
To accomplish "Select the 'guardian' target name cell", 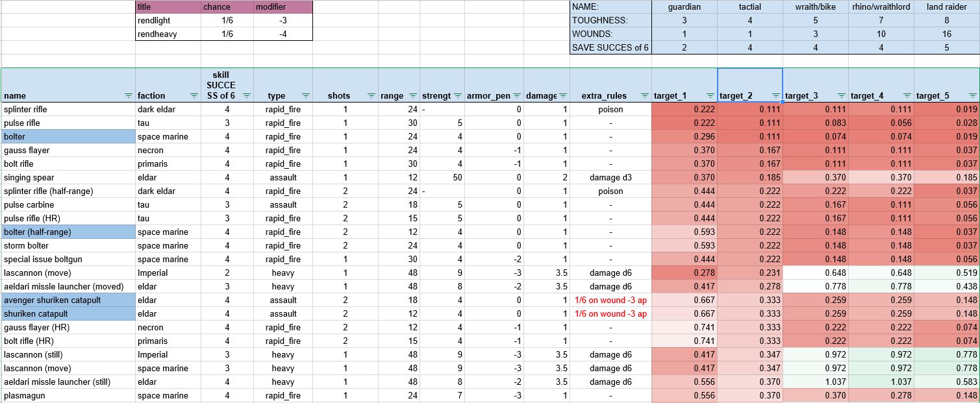I will coord(685,6).
